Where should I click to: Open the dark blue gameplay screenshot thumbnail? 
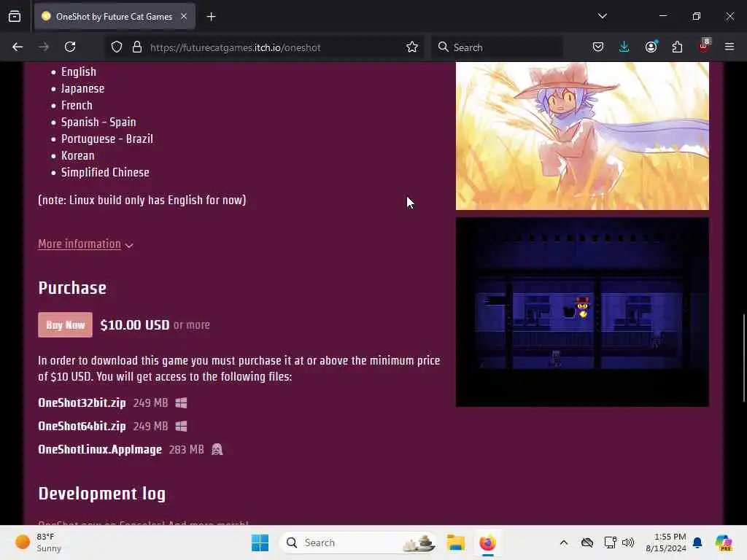pos(582,312)
